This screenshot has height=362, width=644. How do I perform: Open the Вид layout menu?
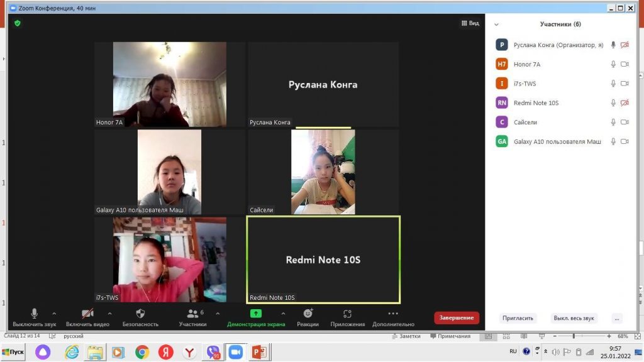tap(470, 23)
